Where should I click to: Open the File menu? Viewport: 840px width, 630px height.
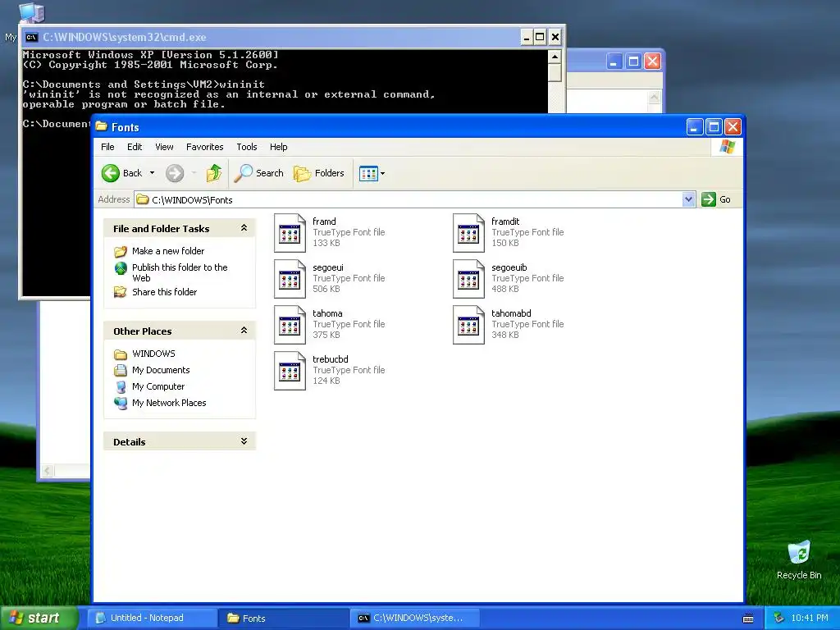pyautogui.click(x=107, y=147)
